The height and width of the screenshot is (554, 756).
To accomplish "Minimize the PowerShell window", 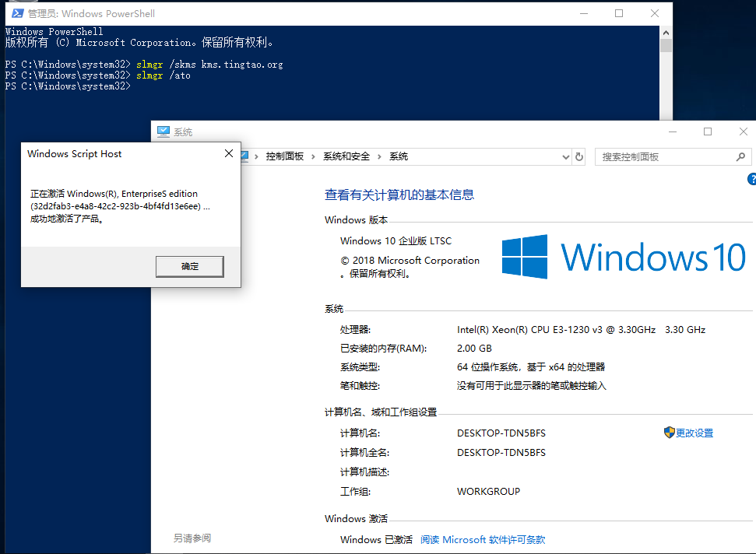I will tap(584, 13).
